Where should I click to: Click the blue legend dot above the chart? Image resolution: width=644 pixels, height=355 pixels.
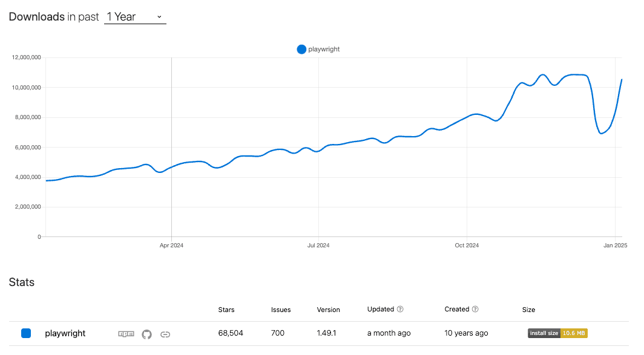(x=301, y=49)
